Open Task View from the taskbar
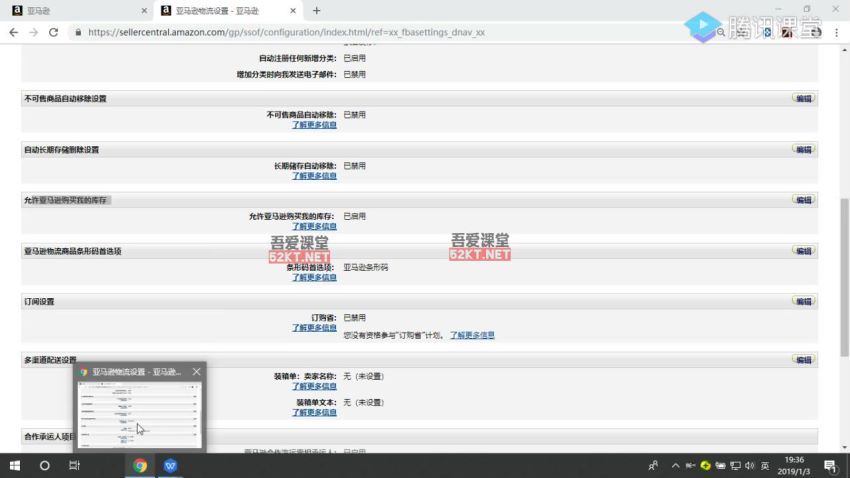This screenshot has width=850, height=478. [x=74, y=466]
